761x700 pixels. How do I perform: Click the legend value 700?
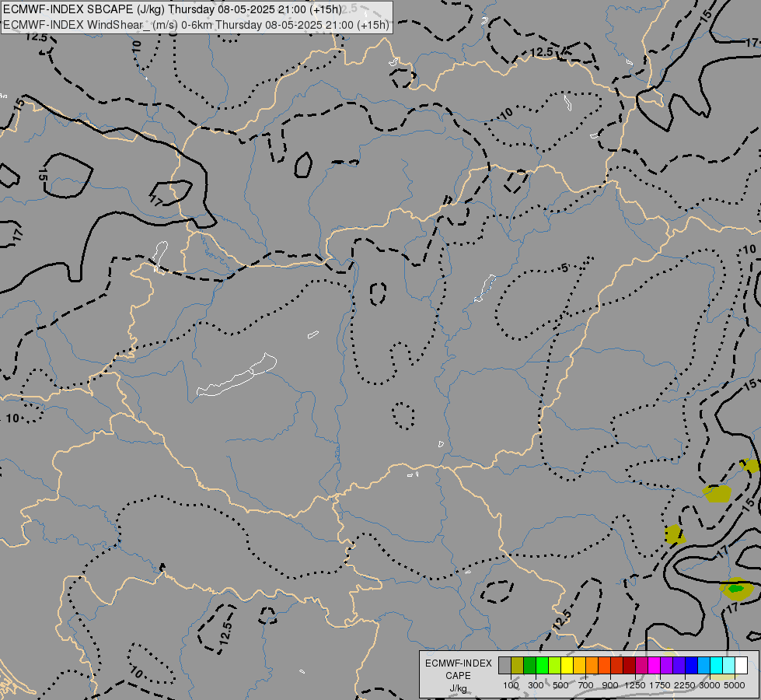pos(586,685)
